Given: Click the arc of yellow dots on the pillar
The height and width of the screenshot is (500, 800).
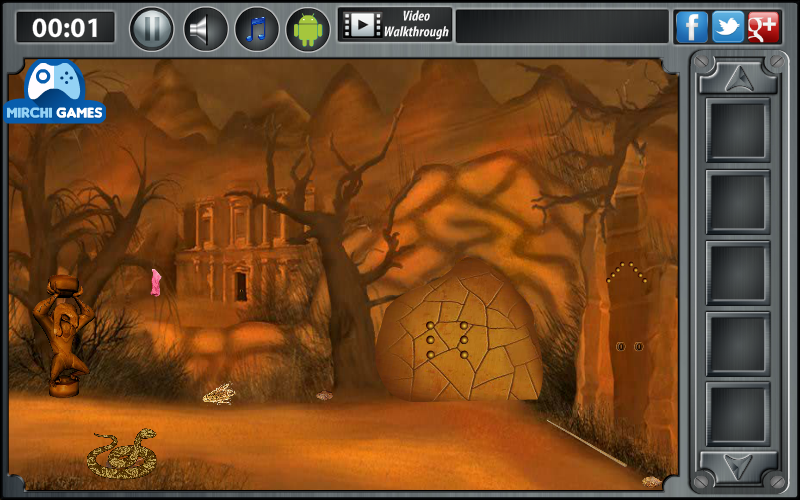Looking at the screenshot, I should [x=627, y=272].
